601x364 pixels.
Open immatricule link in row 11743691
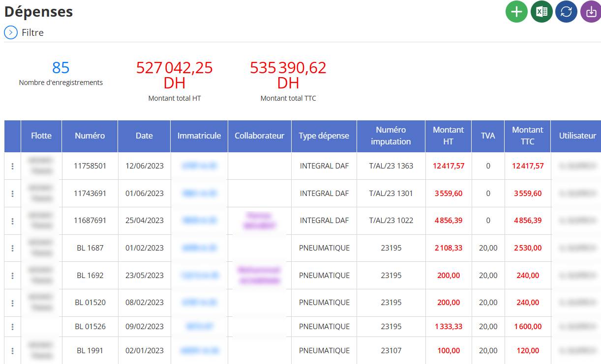click(199, 193)
